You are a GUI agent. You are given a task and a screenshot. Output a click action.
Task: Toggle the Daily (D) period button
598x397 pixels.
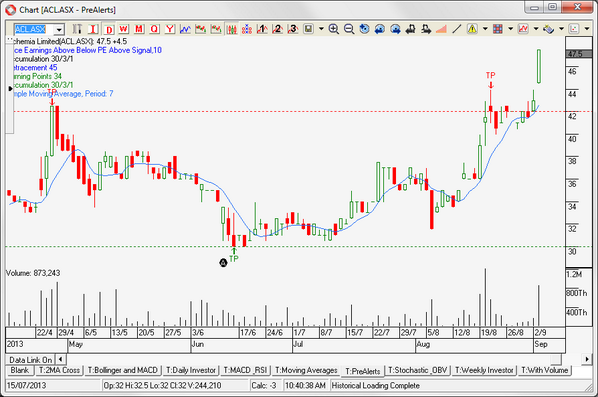(x=109, y=29)
